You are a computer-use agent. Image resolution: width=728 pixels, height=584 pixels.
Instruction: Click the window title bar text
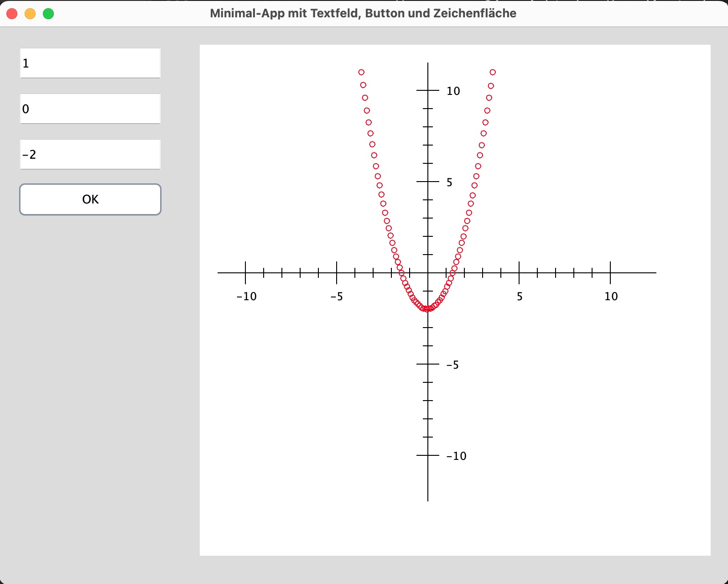(x=363, y=13)
